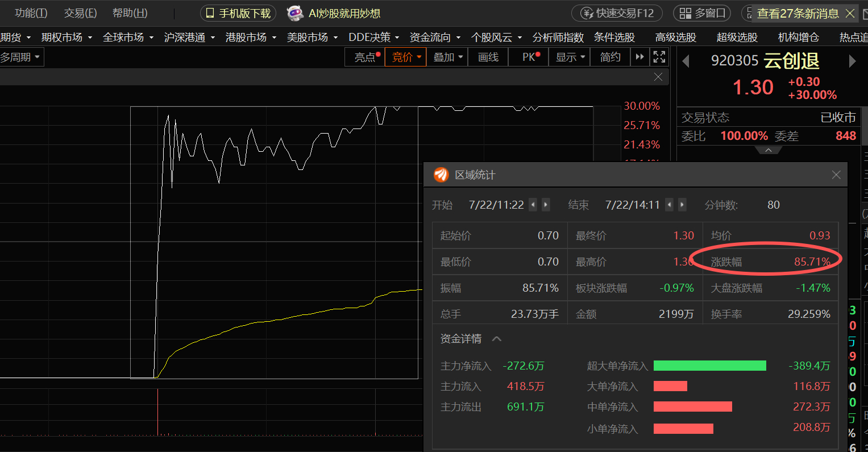Viewport: 868px width, 452px height.
Task: Open the 多周期 period dropdown
Action: click(x=22, y=57)
